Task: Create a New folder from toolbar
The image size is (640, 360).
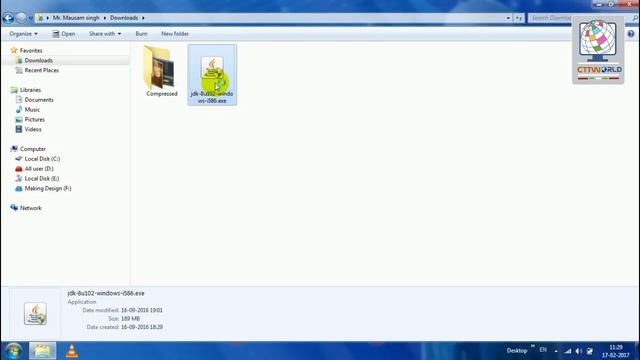Action: (x=175, y=34)
